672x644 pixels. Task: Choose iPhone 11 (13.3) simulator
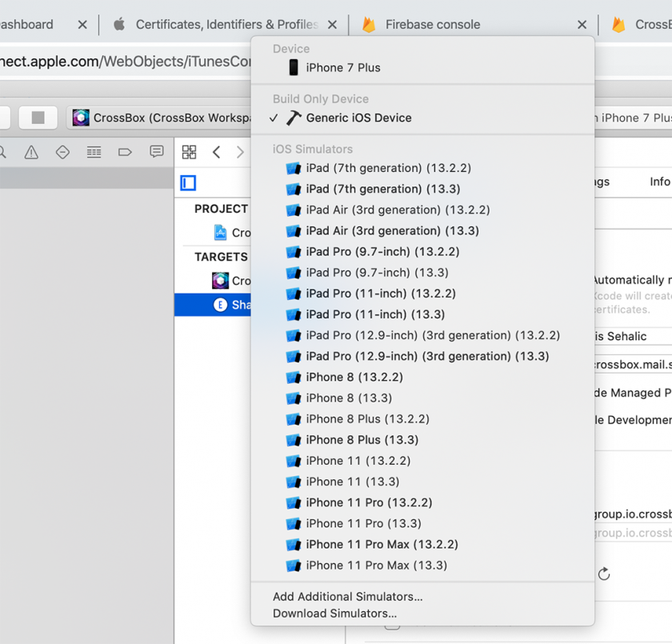(x=422, y=482)
